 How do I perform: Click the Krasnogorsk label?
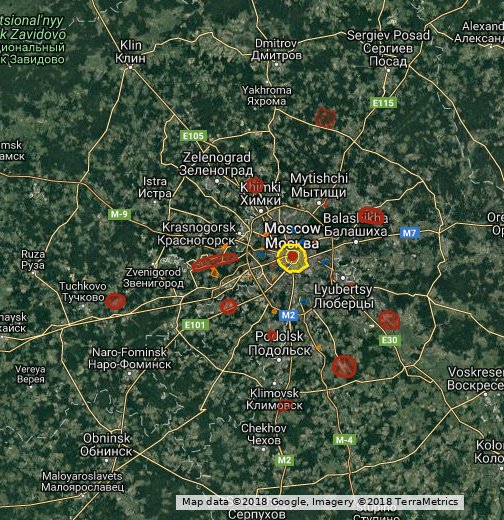(x=197, y=234)
